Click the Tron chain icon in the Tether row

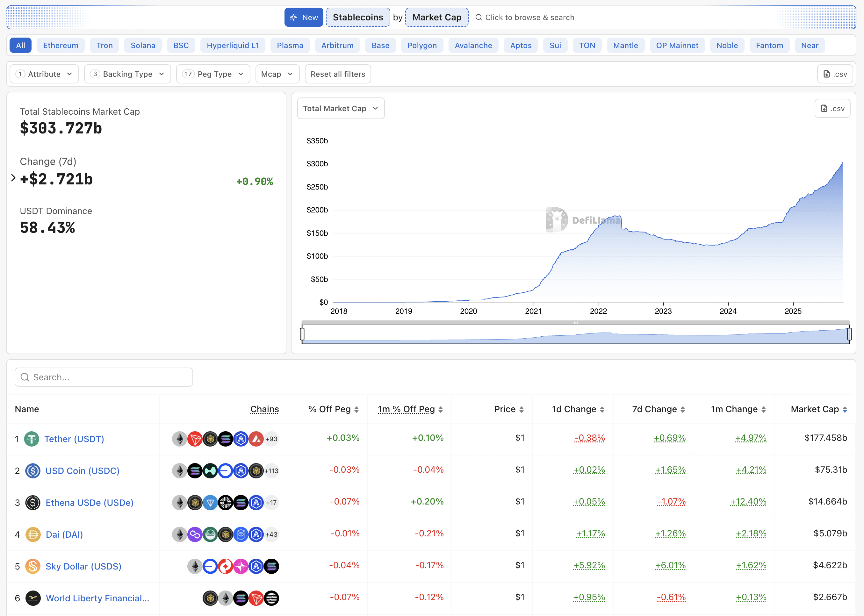click(x=195, y=439)
